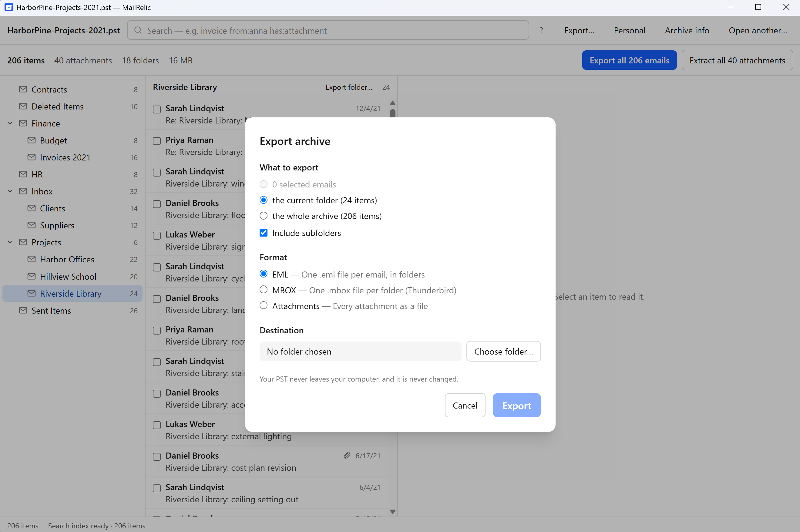Click the 18 folders summary text
Image resolution: width=800 pixels, height=532 pixels.
point(140,60)
